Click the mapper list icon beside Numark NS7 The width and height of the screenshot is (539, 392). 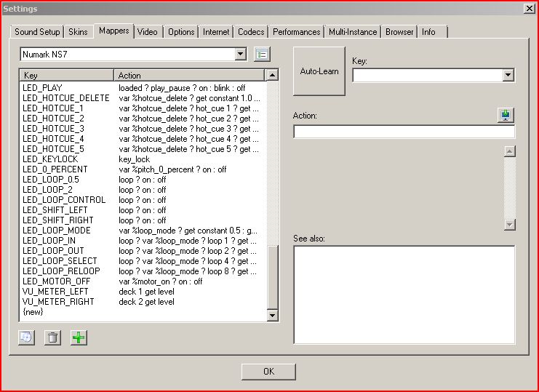pyautogui.click(x=262, y=55)
